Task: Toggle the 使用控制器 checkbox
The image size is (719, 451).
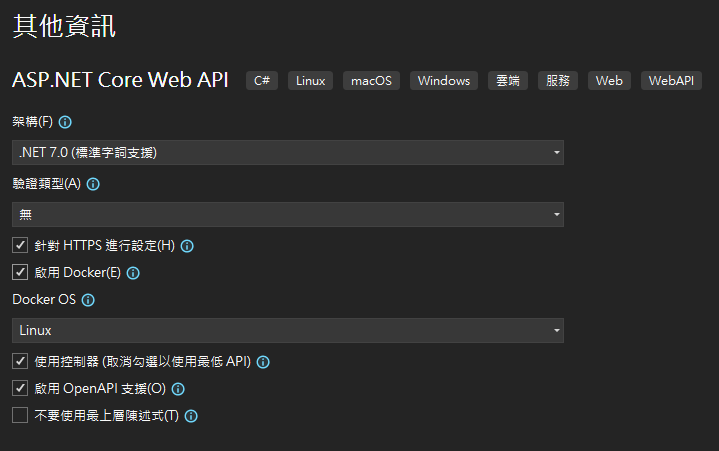Action: click(x=20, y=361)
